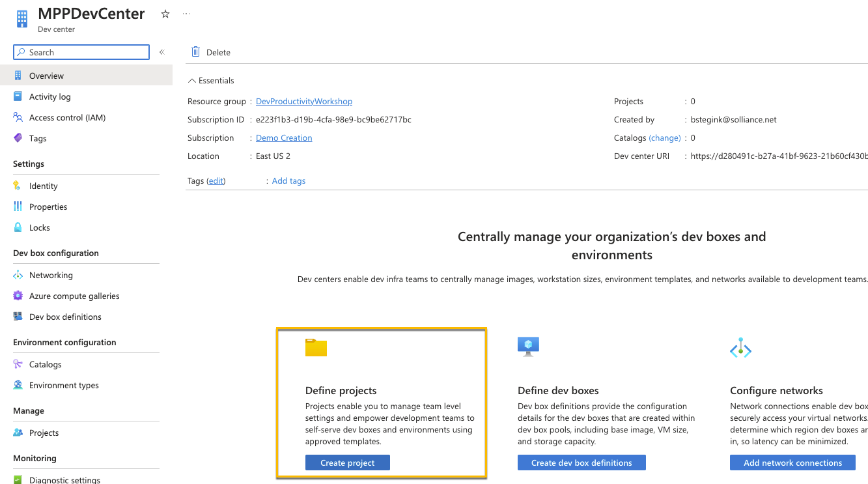Viewport: 868px width, 484px height.
Task: Open the more options ellipsis next to the title
Action: (186, 13)
